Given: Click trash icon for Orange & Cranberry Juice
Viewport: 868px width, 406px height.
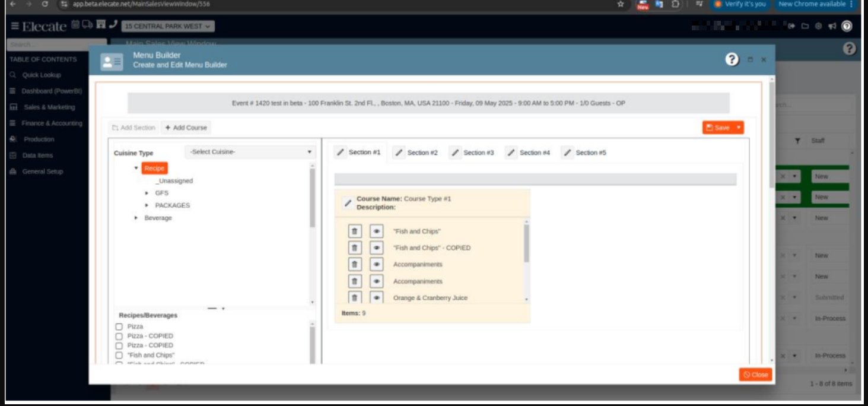Looking at the screenshot, I should coord(354,297).
